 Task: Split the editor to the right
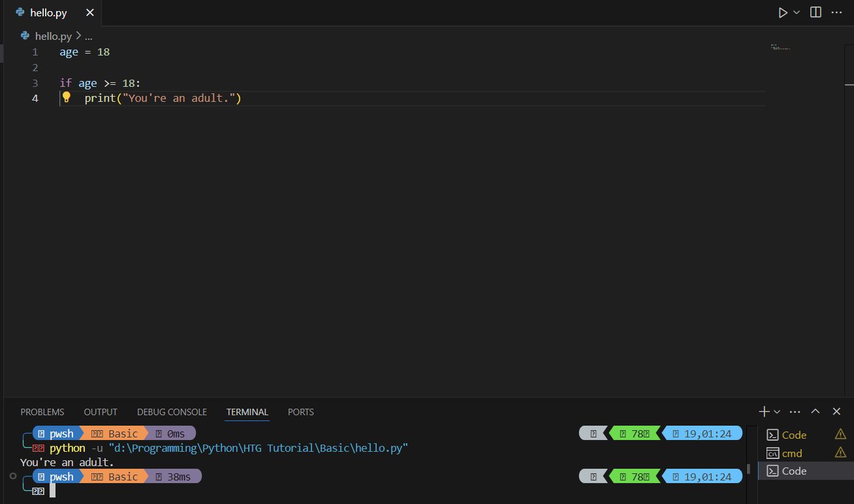tap(815, 12)
